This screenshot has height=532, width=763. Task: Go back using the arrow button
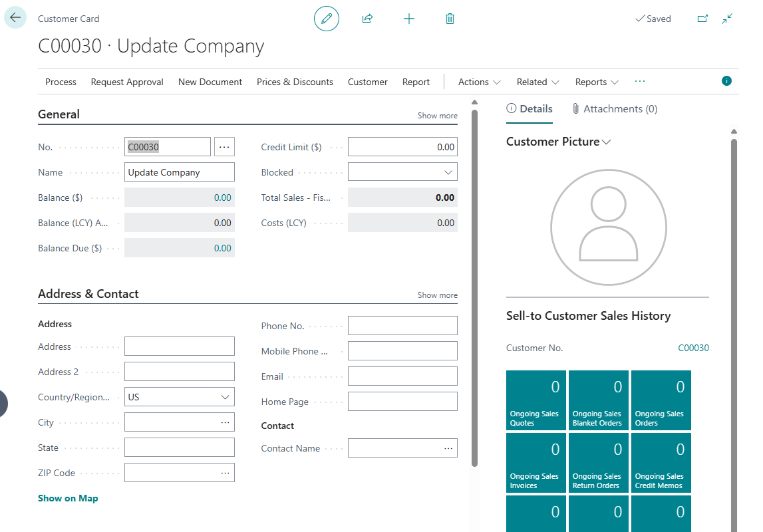click(15, 18)
